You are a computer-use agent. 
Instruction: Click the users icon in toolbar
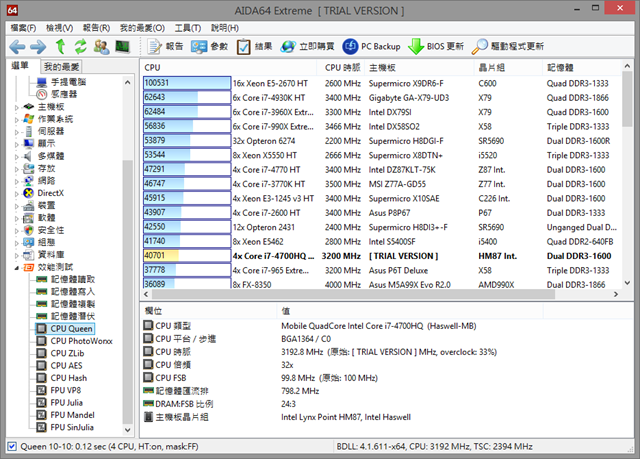pos(101,47)
